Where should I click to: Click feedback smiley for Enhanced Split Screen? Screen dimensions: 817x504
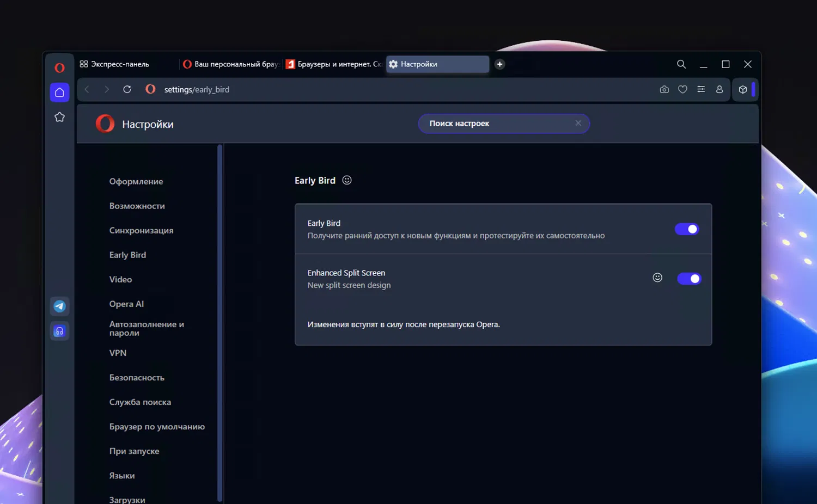657,278
